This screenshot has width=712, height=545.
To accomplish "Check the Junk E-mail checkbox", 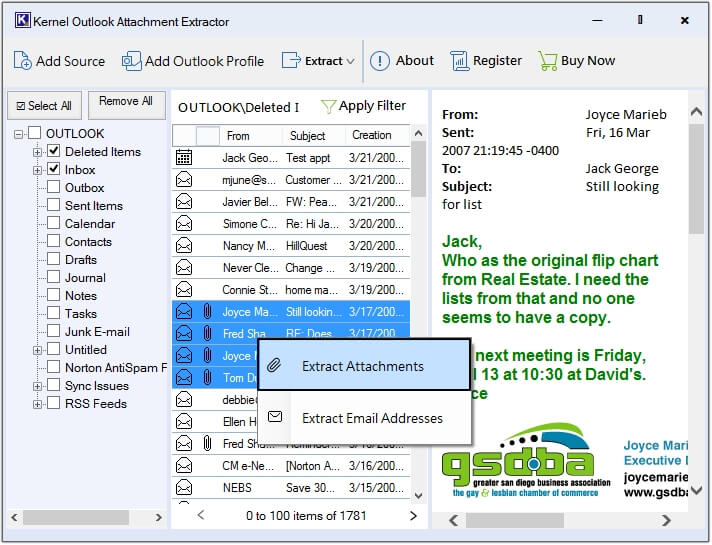I will point(54,331).
